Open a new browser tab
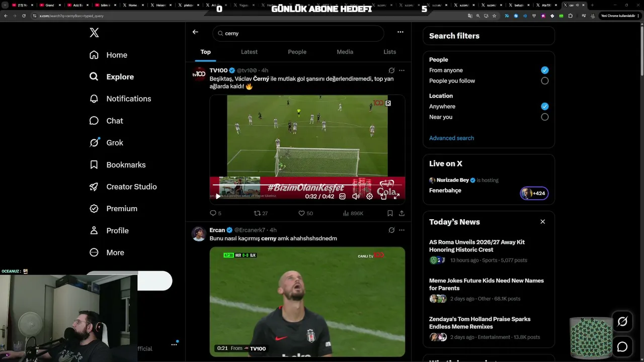The width and height of the screenshot is (644, 362). point(592,5)
